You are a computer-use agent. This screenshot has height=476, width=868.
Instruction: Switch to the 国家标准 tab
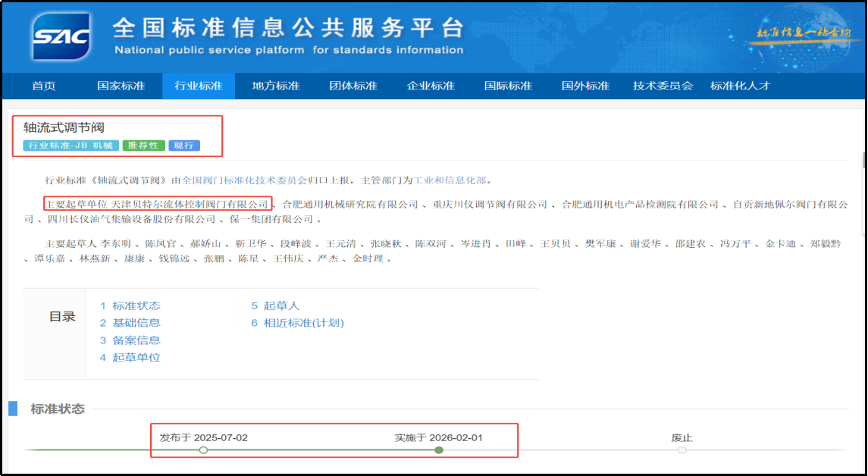121,86
